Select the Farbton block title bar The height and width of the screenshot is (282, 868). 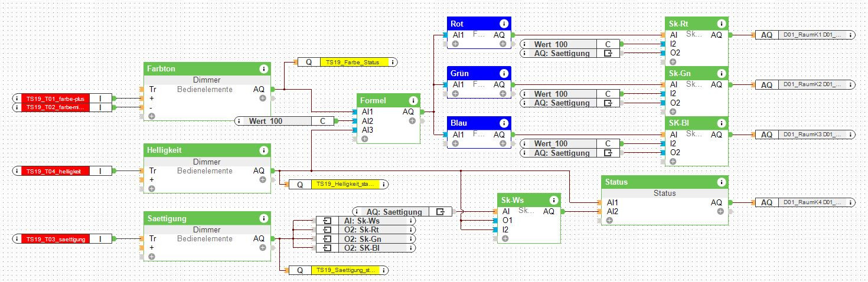tap(207, 69)
